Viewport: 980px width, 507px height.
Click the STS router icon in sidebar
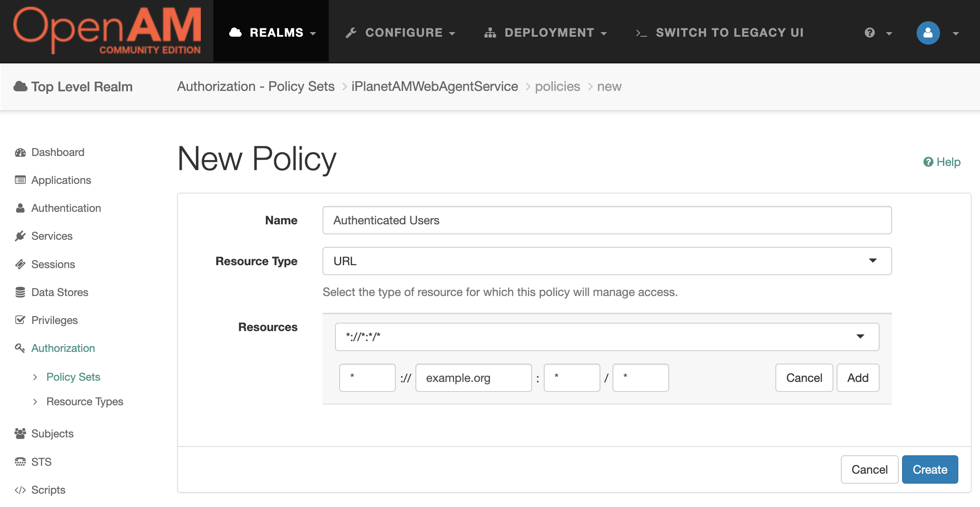click(x=20, y=462)
